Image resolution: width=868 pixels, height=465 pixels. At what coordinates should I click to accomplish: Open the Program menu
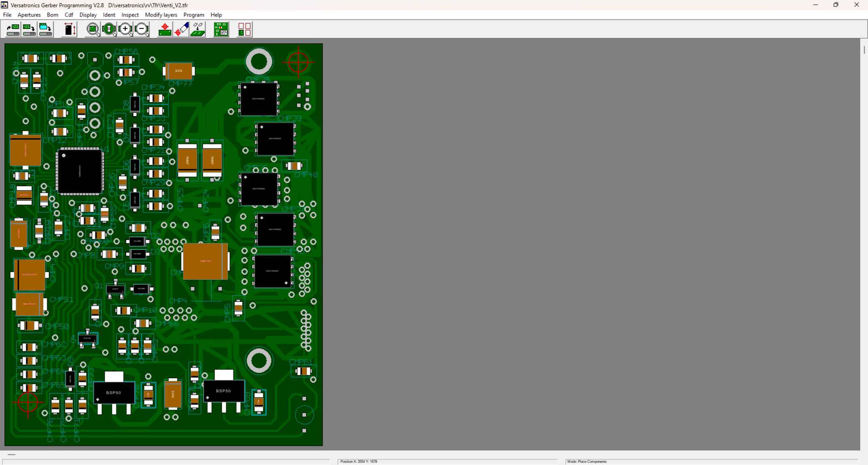[x=193, y=15]
